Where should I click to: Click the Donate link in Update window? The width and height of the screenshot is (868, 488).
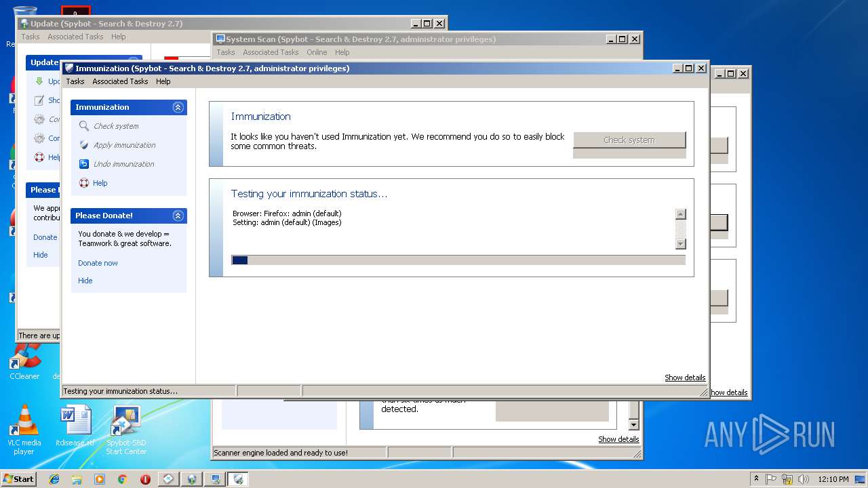[x=45, y=237]
